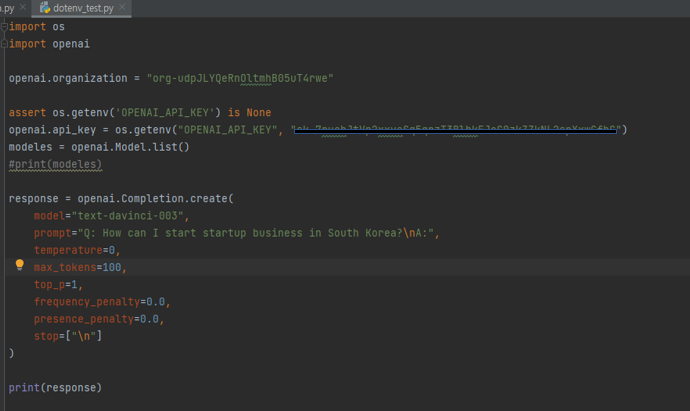The image size is (690, 411).
Task: Click 'modeles = openai.Model.list()' line
Action: pos(99,147)
